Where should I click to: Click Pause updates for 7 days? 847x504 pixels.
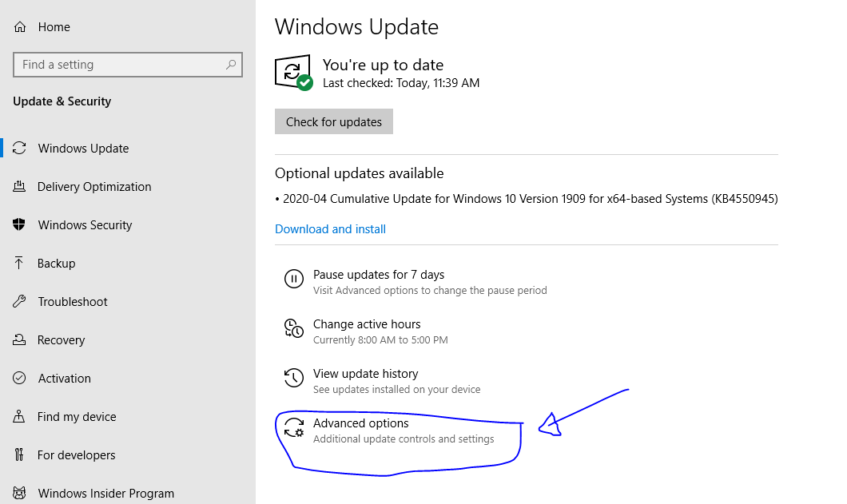click(x=379, y=275)
